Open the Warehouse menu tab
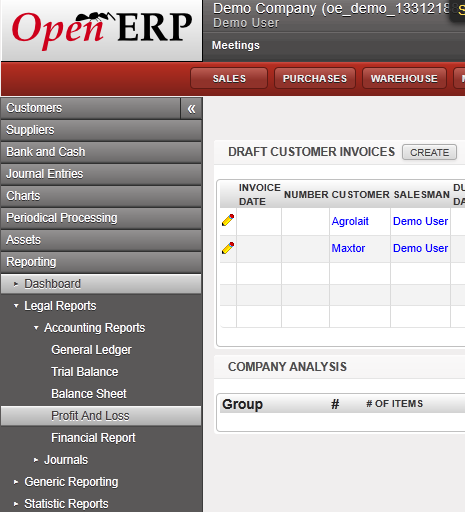The image size is (465, 512). point(404,79)
